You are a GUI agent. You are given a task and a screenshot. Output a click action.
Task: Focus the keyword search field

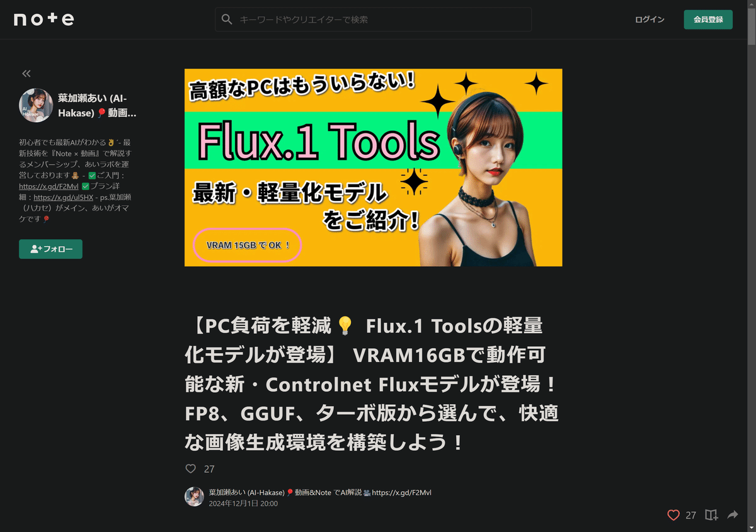tap(373, 20)
